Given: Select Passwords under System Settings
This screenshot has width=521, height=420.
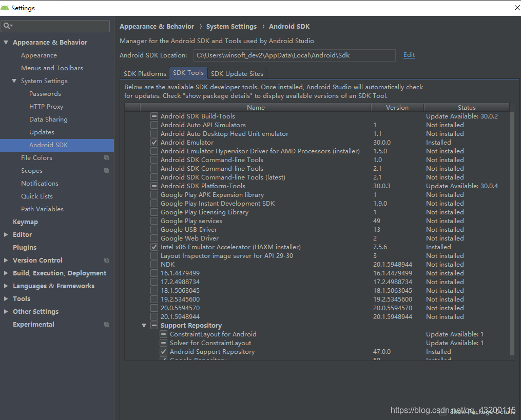Looking at the screenshot, I should (45, 94).
